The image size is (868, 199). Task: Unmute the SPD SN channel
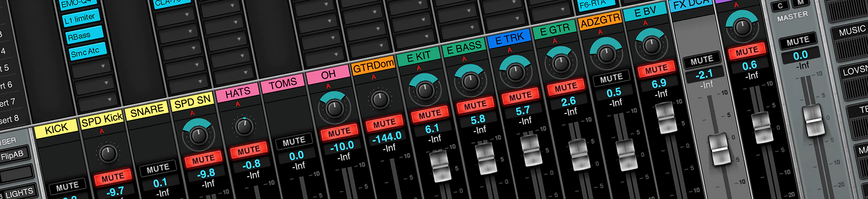coord(203,159)
